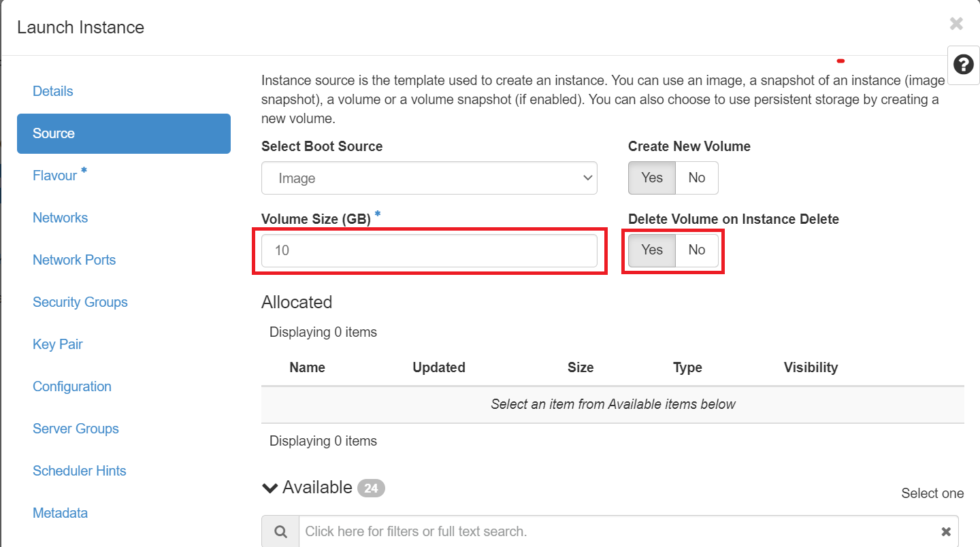The height and width of the screenshot is (547, 980).
Task: Switch to the Flavour step
Action: pyautogui.click(x=55, y=176)
